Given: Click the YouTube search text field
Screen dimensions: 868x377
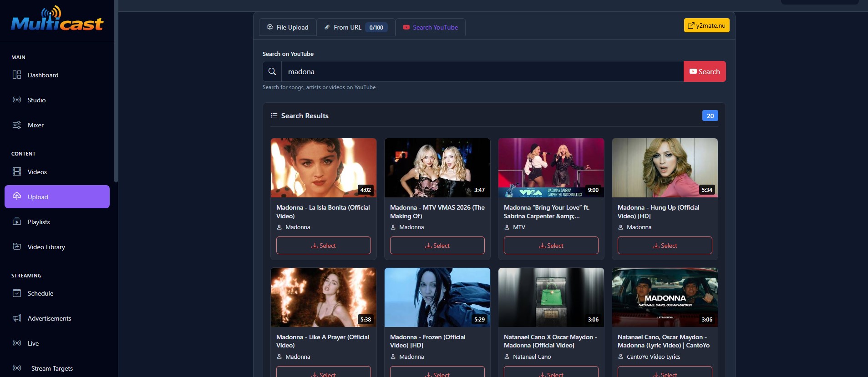Looking at the screenshot, I should [x=482, y=71].
